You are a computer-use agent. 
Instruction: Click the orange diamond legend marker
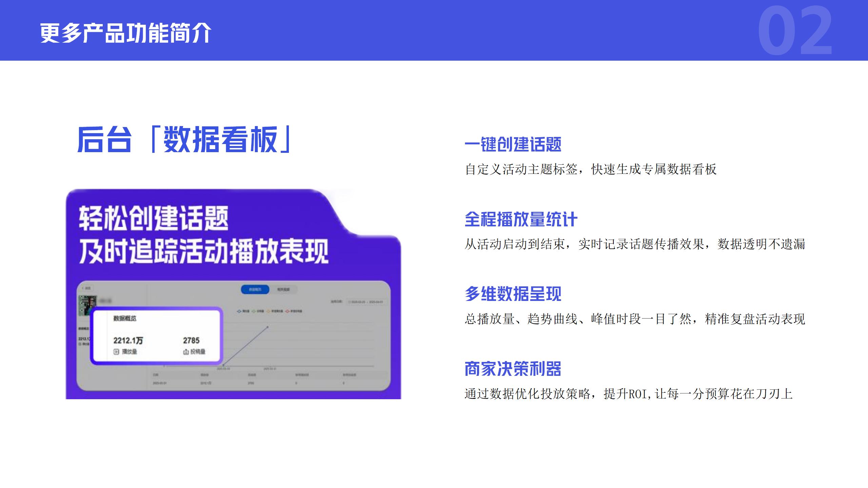(x=268, y=311)
